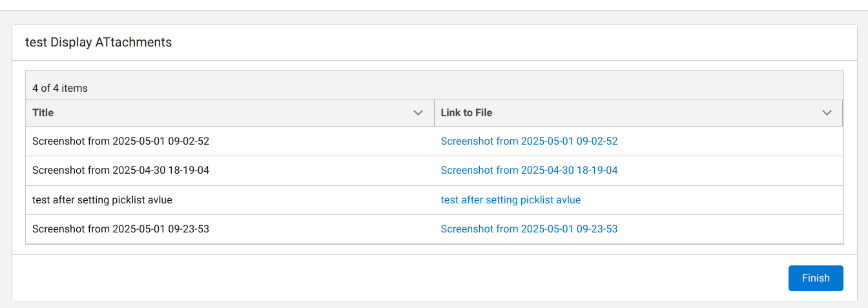Open Link to File column chevron

pyautogui.click(x=827, y=113)
